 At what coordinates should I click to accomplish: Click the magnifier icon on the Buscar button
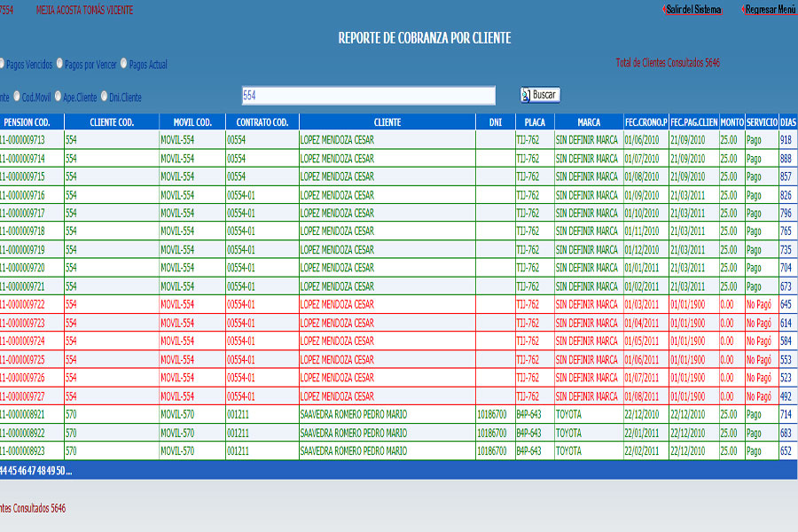pyautogui.click(x=526, y=95)
